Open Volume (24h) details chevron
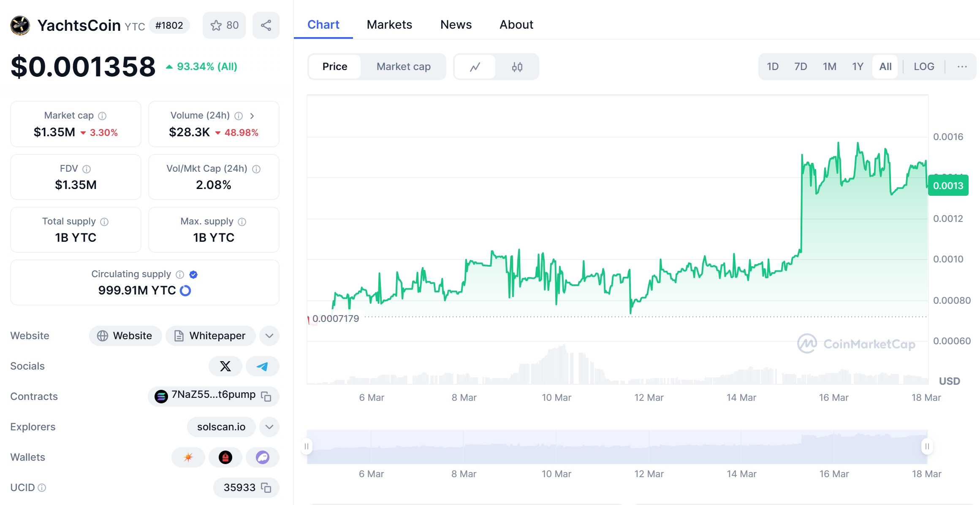This screenshot has height=505, width=980. [252, 116]
